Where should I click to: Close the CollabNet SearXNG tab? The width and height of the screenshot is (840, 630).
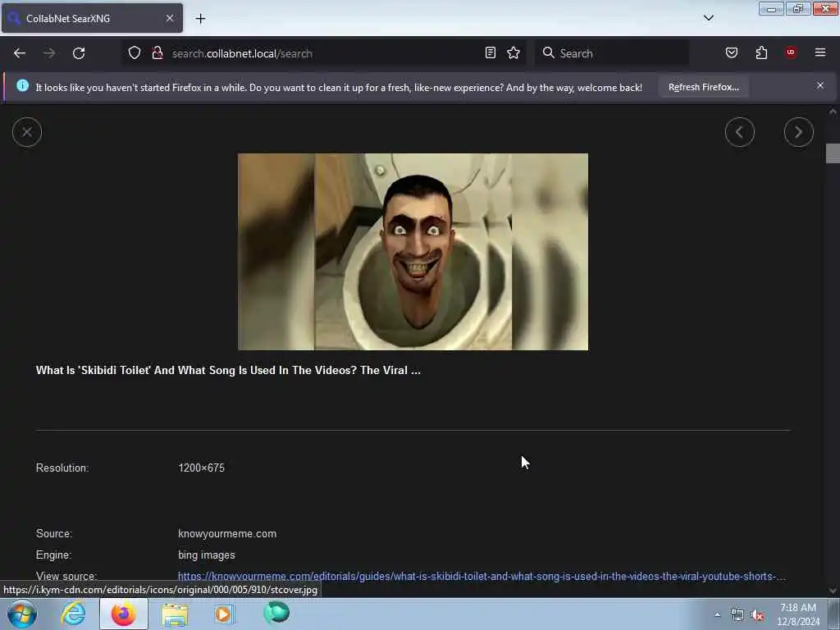170,18
